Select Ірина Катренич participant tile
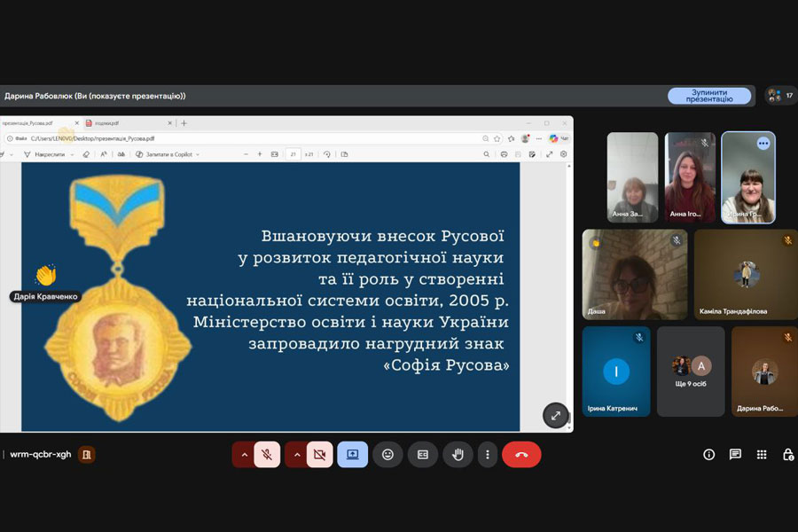This screenshot has height=532, width=798. click(x=616, y=372)
